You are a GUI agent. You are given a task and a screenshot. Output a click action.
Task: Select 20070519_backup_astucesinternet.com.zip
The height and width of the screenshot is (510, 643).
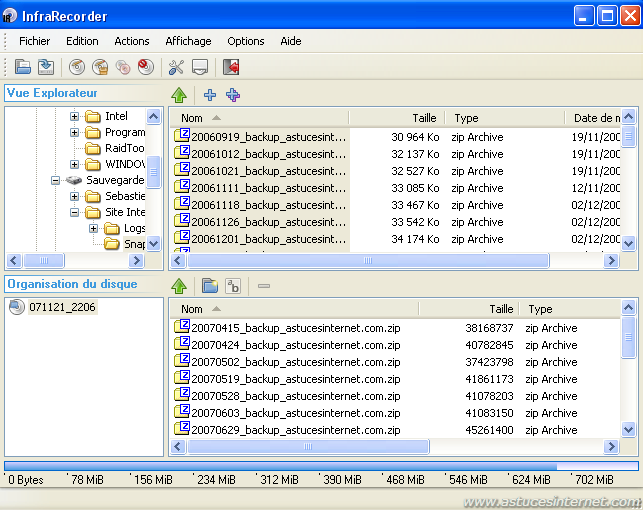tap(287, 379)
